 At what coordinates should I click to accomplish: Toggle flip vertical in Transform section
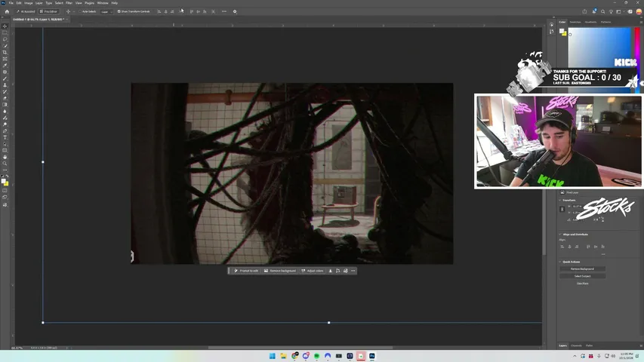(x=602, y=219)
